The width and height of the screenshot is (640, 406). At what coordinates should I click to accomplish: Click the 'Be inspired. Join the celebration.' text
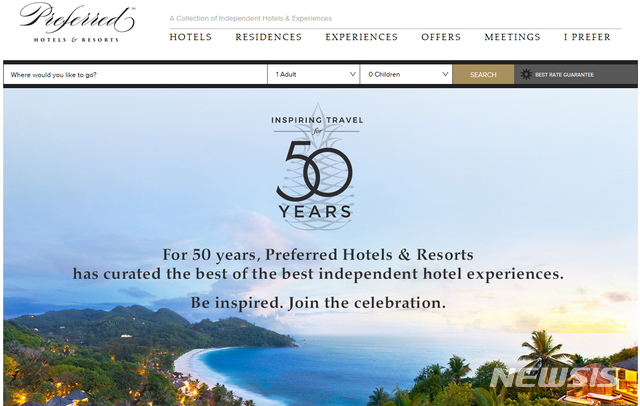click(x=318, y=303)
